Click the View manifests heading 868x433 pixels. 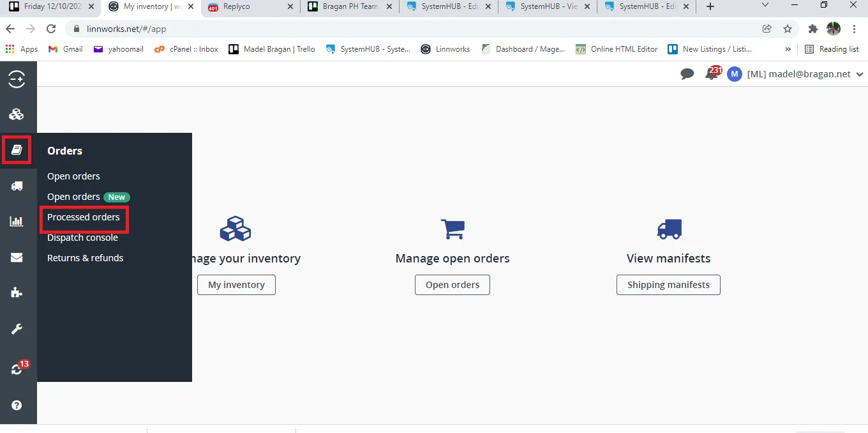coord(669,259)
